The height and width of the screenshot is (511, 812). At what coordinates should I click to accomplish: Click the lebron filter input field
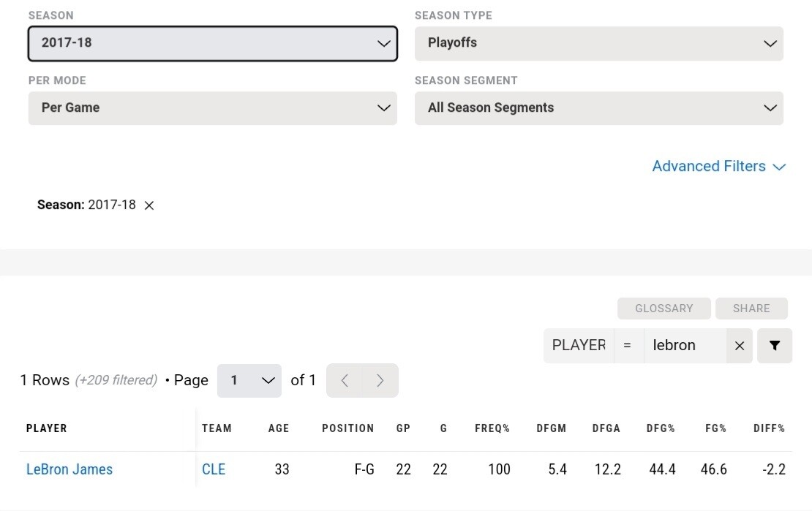coord(684,346)
